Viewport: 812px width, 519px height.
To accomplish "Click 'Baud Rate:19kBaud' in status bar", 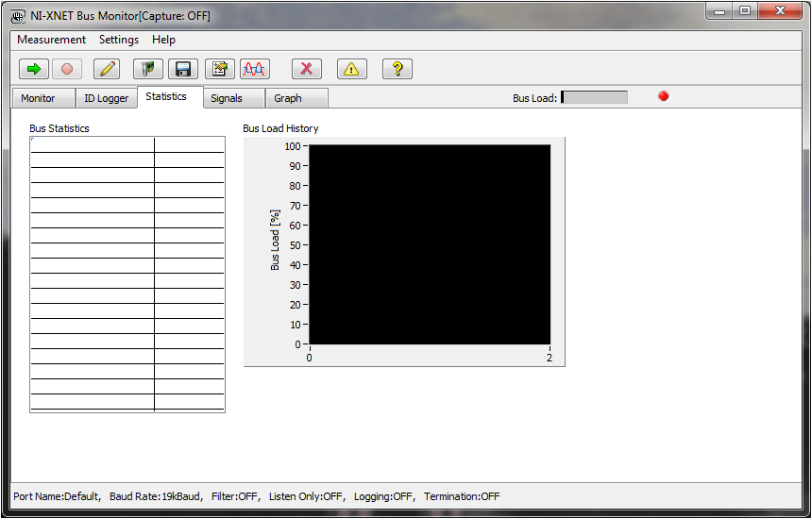I will 155,496.
